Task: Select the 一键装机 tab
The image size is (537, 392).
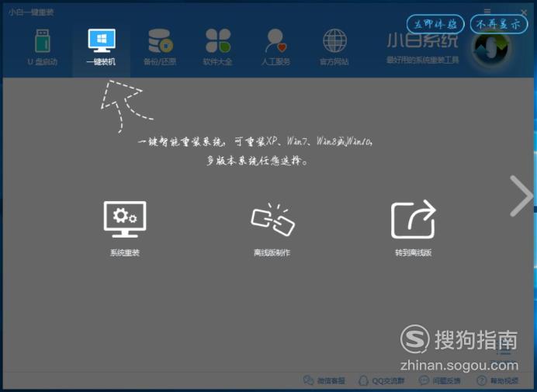Action: click(102, 47)
